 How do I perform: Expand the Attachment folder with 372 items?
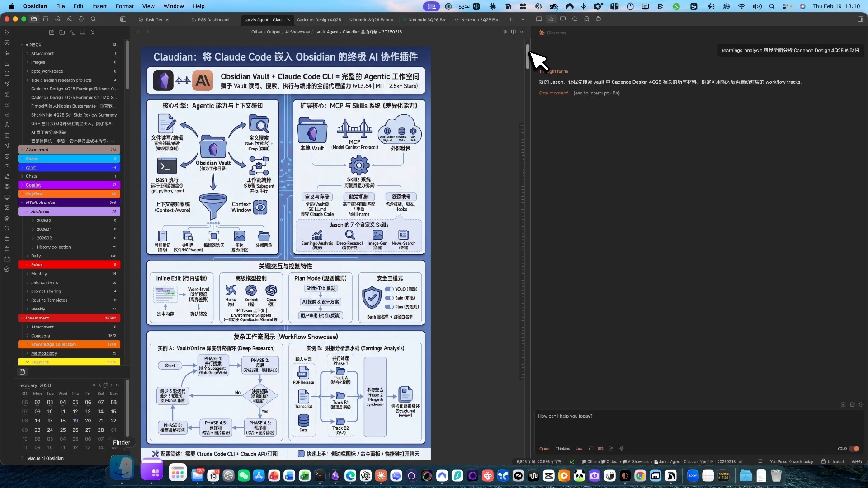point(37,150)
